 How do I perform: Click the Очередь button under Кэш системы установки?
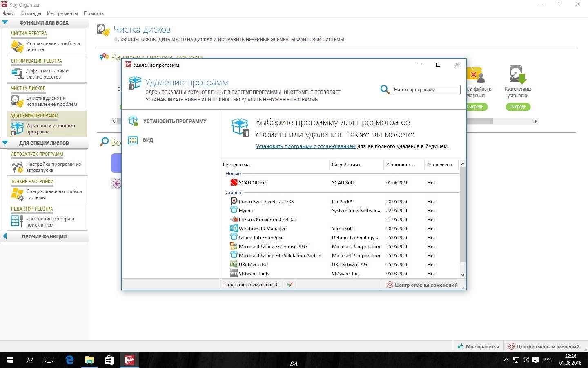pyautogui.click(x=518, y=107)
